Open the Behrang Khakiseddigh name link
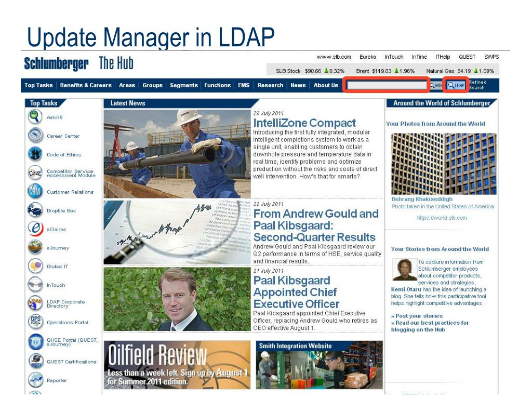 (x=422, y=199)
